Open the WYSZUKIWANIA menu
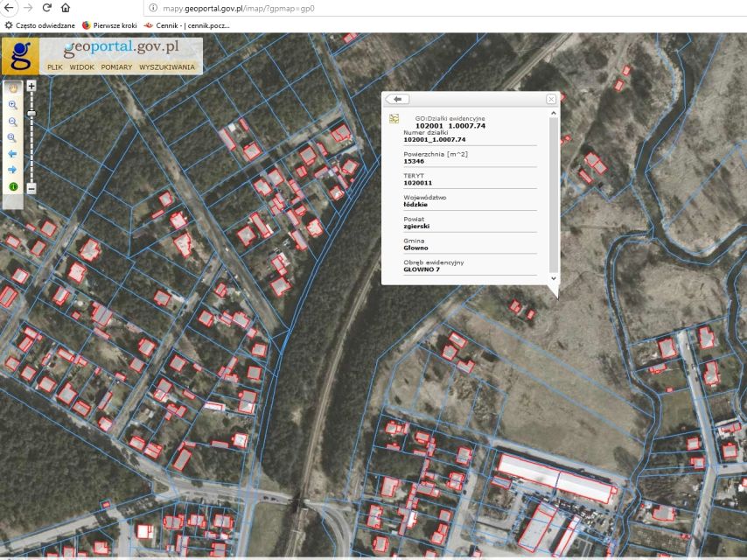The image size is (747, 560). click(x=167, y=67)
